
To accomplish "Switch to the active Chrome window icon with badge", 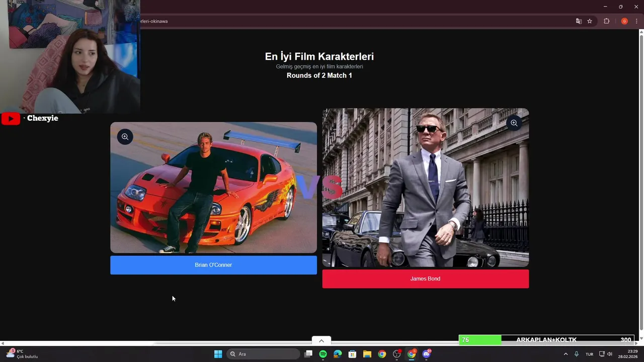I will point(412,354).
